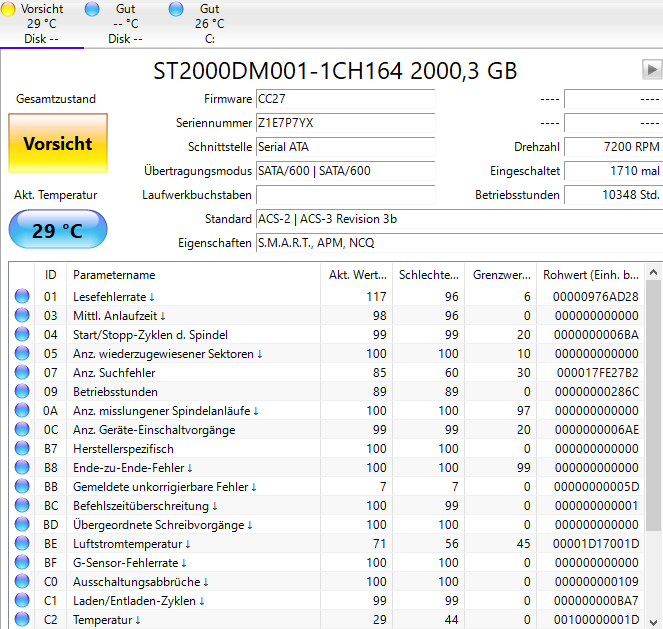This screenshot has width=663, height=629.
Task: Click the yellow Vorsicht status circle icon
Action: point(8,9)
